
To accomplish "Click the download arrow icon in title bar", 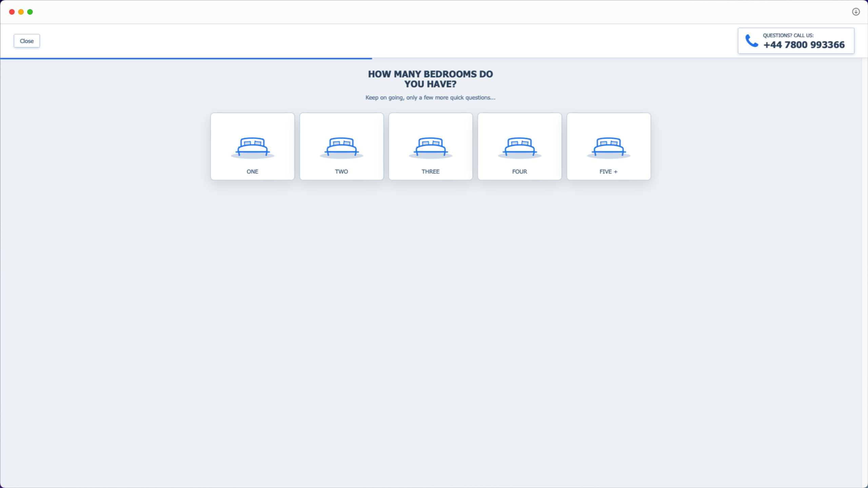I will [856, 12].
